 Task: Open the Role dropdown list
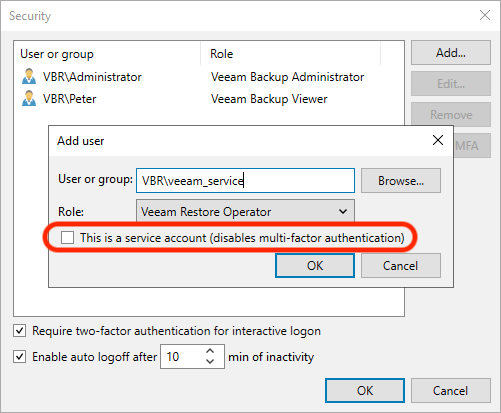click(245, 212)
